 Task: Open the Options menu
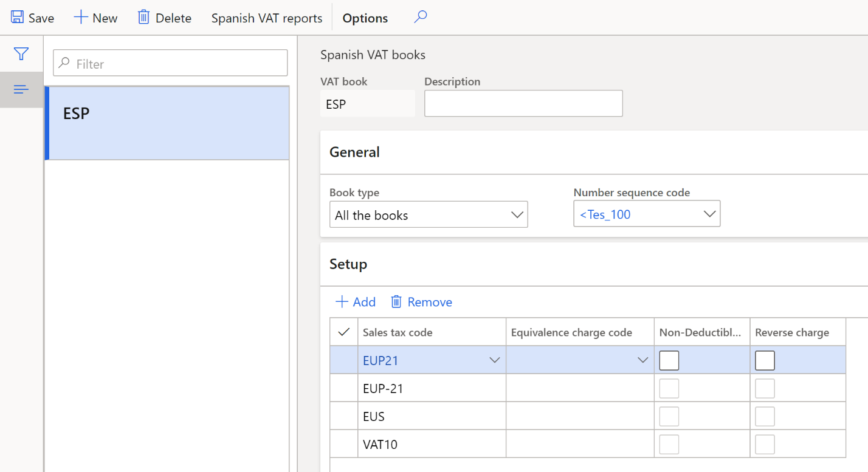pyautogui.click(x=365, y=17)
